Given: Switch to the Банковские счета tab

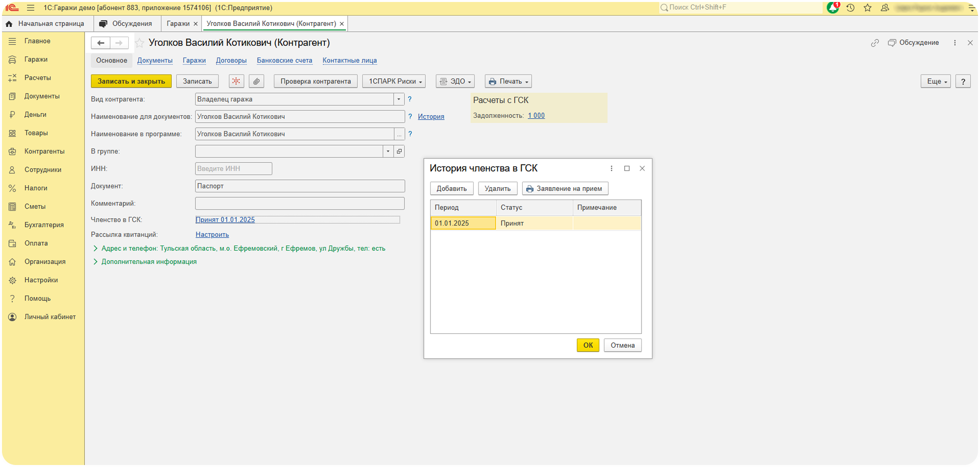Looking at the screenshot, I should (284, 61).
